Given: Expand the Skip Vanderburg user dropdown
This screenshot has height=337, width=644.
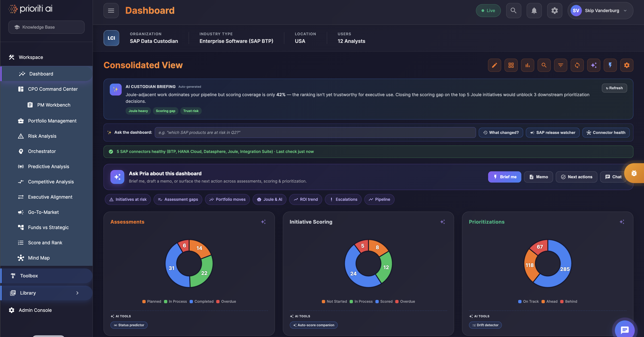Looking at the screenshot, I should click(600, 11).
